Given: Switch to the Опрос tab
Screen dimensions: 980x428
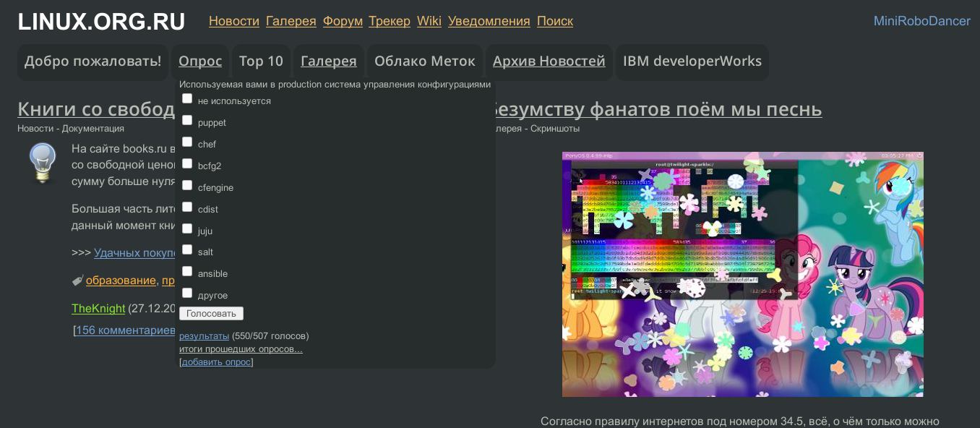Looking at the screenshot, I should 200,61.
